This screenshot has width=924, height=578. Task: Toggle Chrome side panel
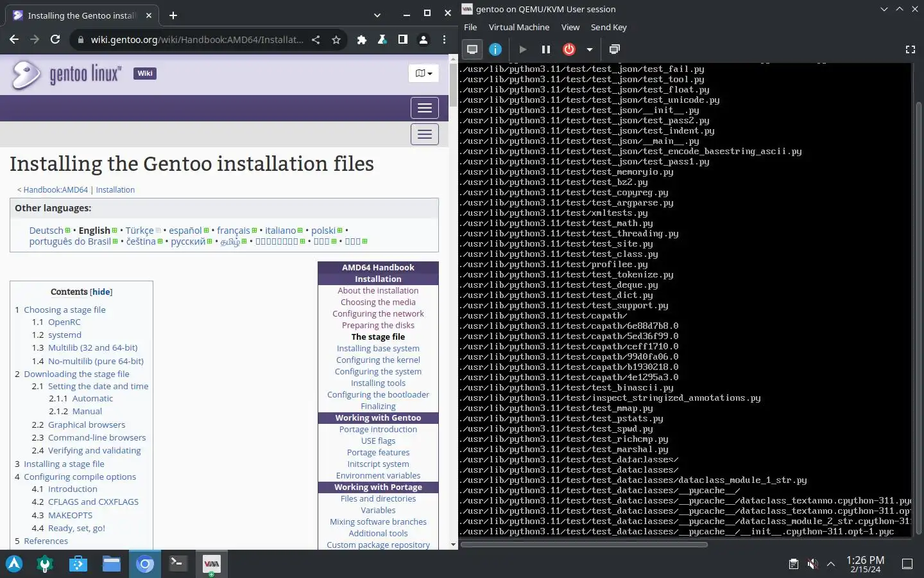pyautogui.click(x=403, y=40)
